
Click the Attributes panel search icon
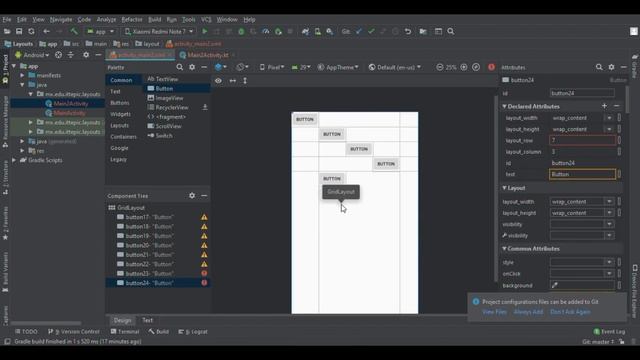coord(599,67)
